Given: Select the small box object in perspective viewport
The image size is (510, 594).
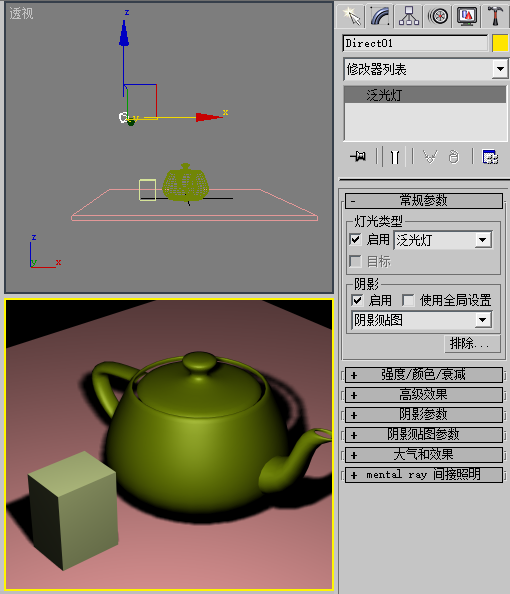Looking at the screenshot, I should pyautogui.click(x=147, y=190).
